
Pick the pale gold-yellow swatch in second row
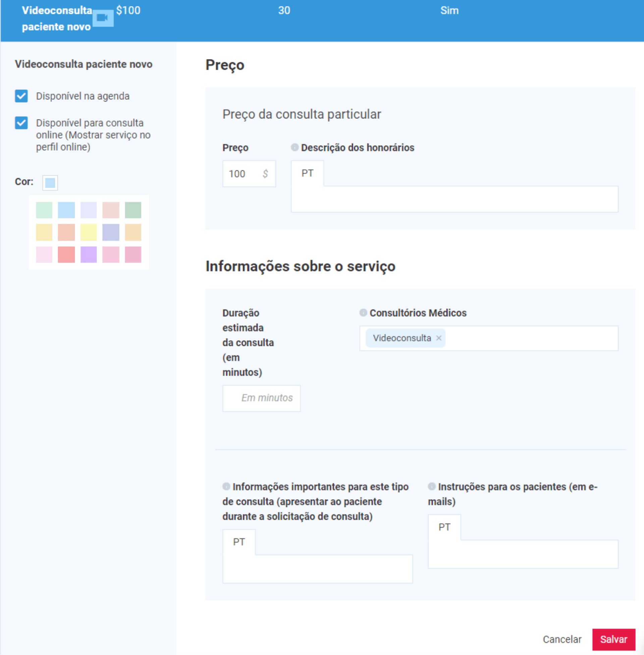(x=44, y=233)
